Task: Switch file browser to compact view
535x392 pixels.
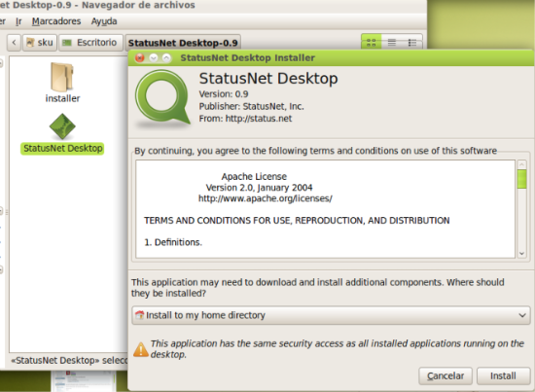Action: pos(412,43)
